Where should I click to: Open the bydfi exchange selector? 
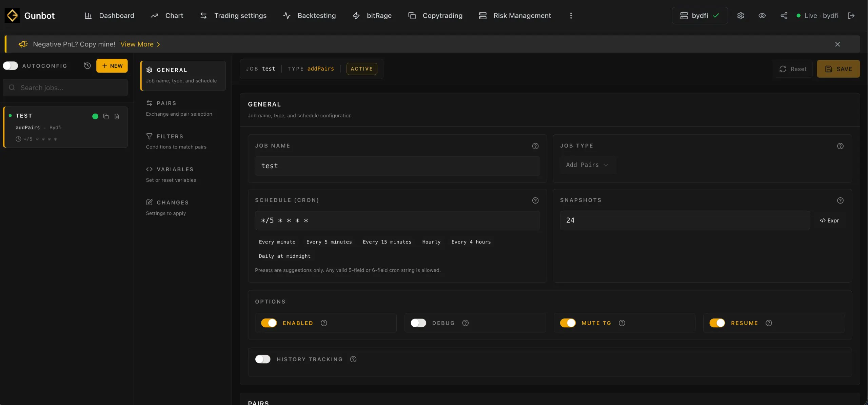pyautogui.click(x=700, y=16)
